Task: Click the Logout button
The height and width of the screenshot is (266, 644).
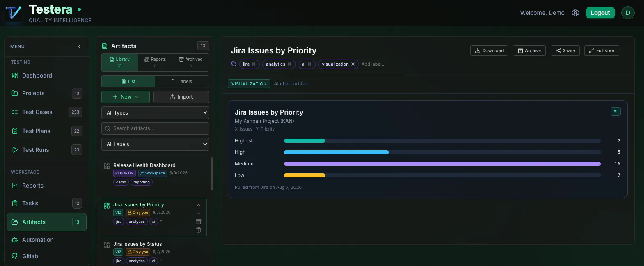Action: [600, 13]
